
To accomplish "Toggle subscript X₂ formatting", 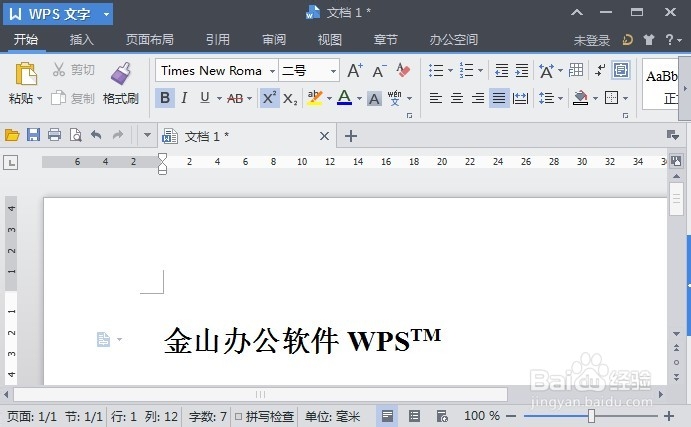I will point(290,99).
